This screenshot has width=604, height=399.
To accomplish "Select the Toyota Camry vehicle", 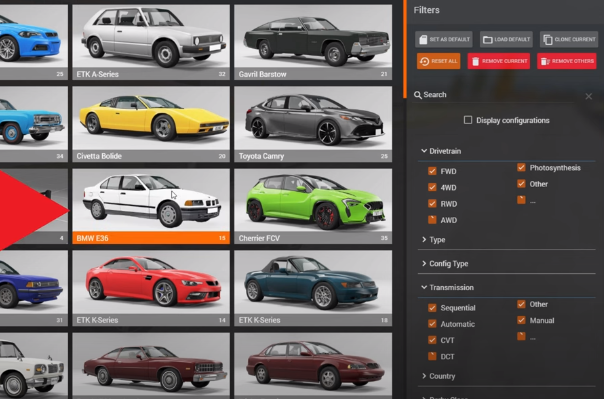I will tap(313, 124).
